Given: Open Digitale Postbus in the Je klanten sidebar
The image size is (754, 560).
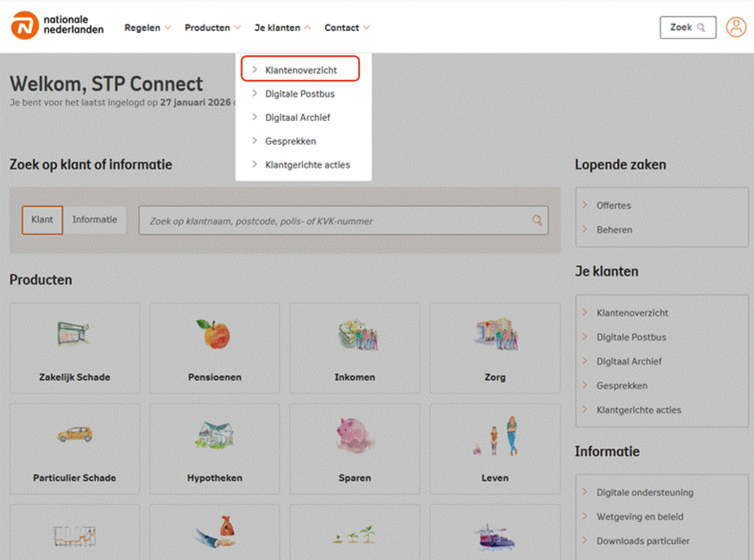Looking at the screenshot, I should point(631,337).
